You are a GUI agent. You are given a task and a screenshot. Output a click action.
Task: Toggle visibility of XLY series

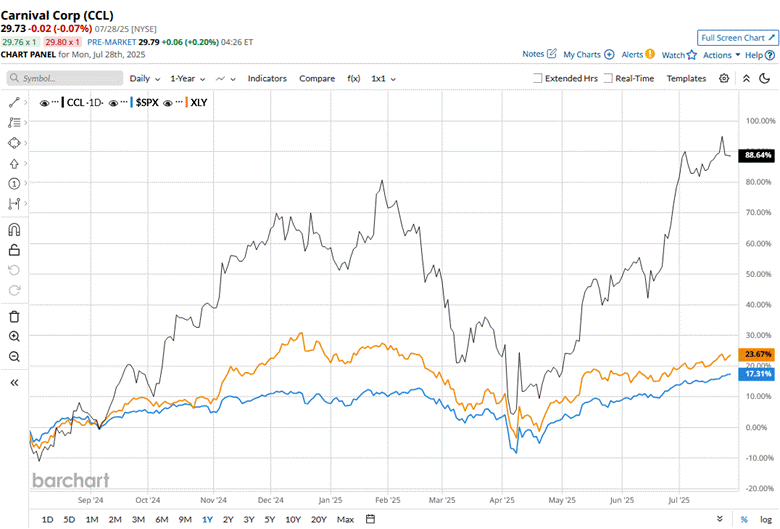coord(168,103)
